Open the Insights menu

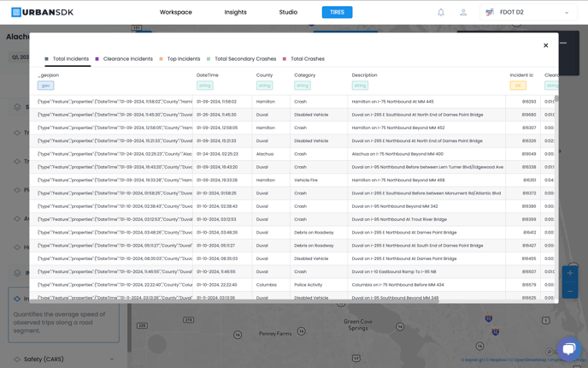236,12
